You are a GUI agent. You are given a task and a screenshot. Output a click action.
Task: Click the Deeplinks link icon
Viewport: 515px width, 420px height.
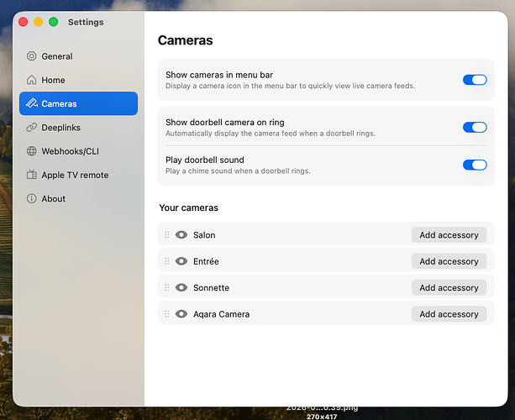[32, 128]
